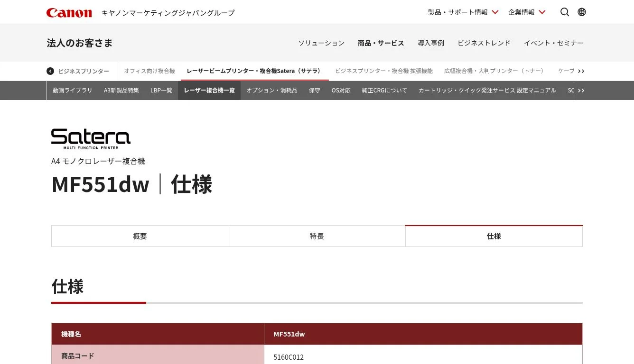Open 導入事例 menu
This screenshot has width=634, height=364.
point(431,43)
